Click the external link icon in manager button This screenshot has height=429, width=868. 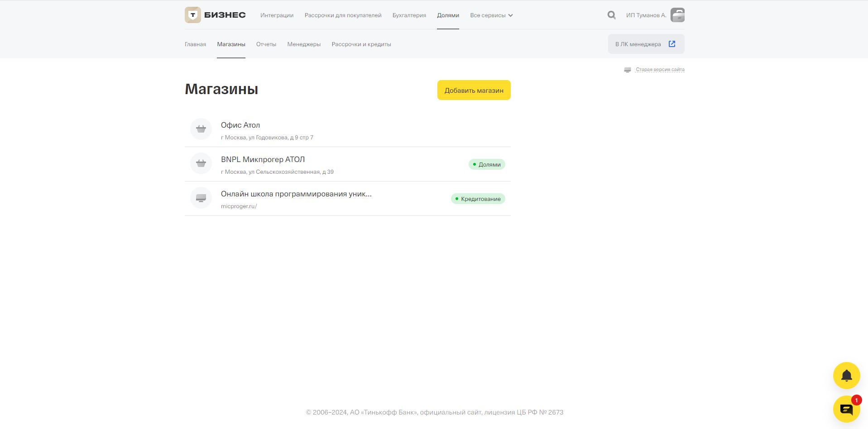(x=672, y=44)
